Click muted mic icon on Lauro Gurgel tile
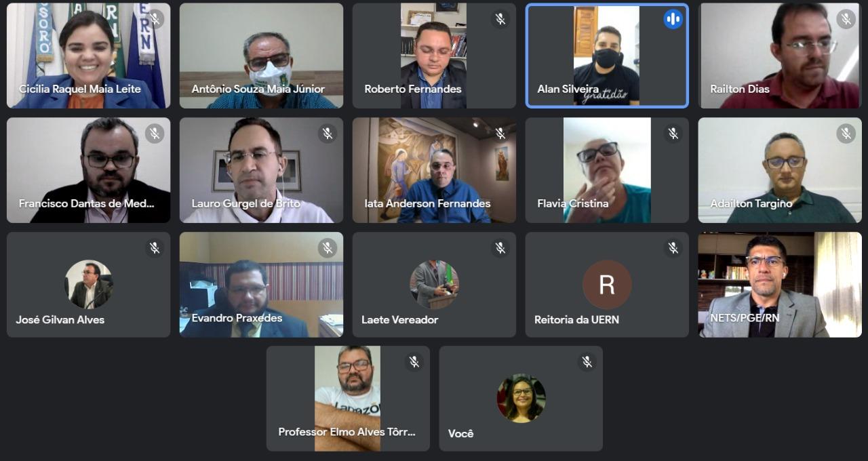The width and height of the screenshot is (868, 461). point(328,134)
